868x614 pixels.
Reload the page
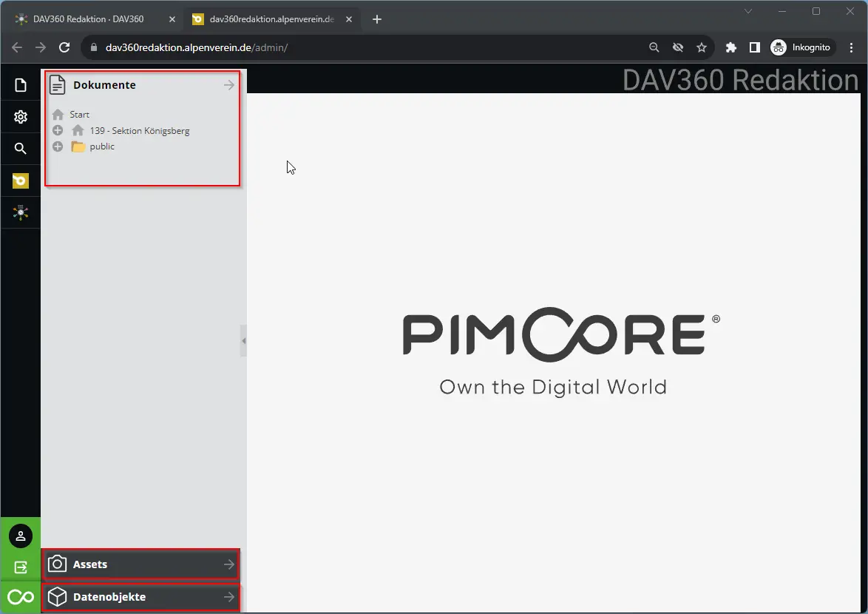[64, 47]
